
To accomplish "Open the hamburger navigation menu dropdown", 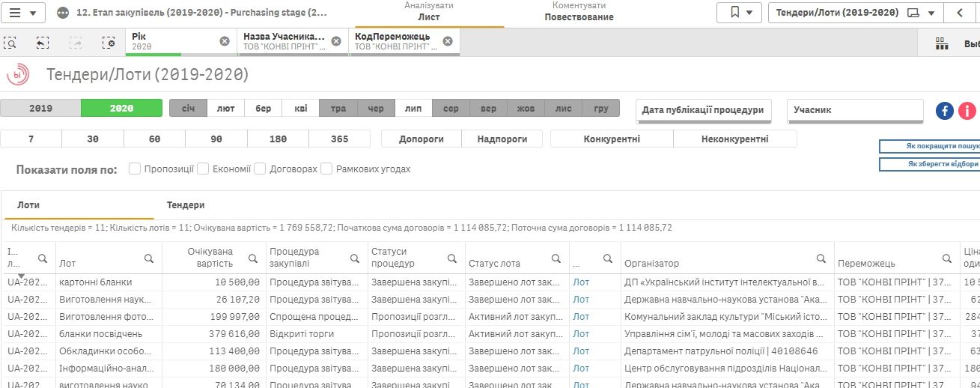I will tap(25, 13).
